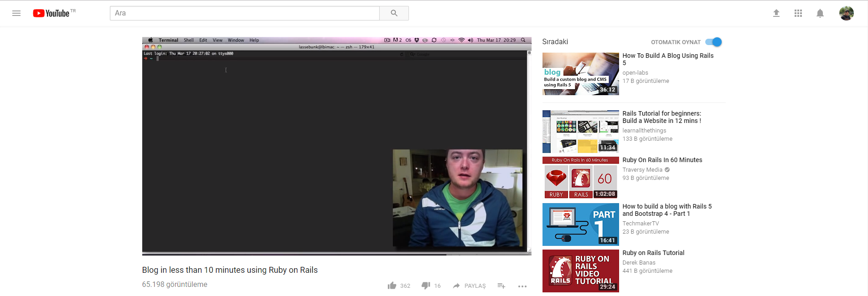The image size is (868, 296).
Task: Click the '133 B görüntüleme' view count
Action: [647, 139]
